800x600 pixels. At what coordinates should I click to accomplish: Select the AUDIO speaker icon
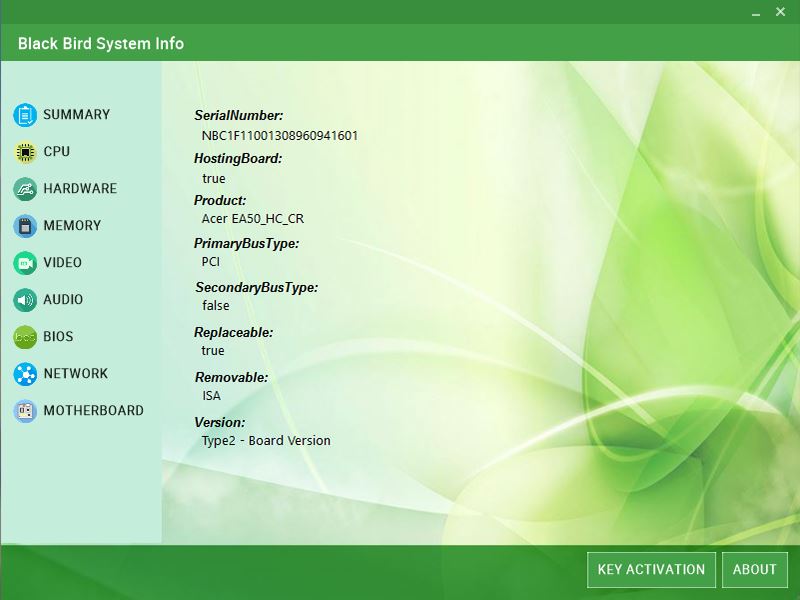(x=26, y=300)
